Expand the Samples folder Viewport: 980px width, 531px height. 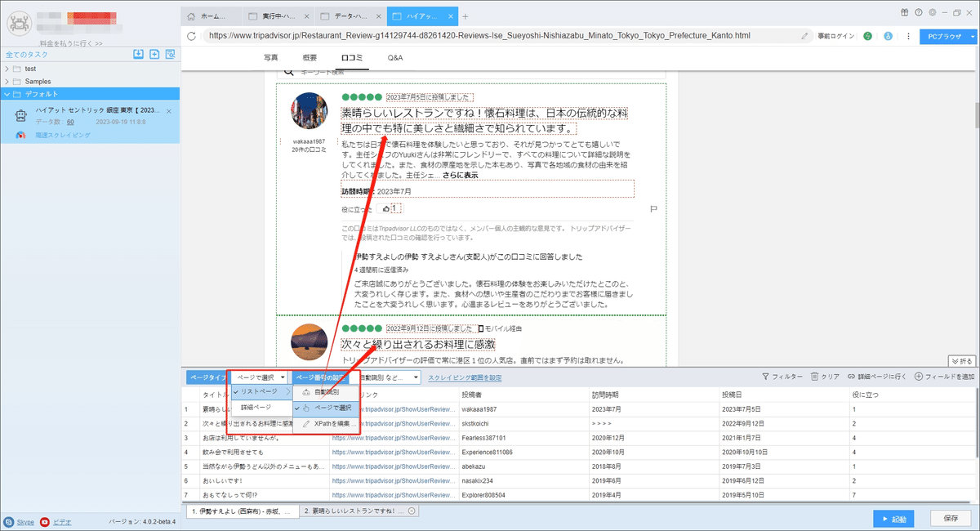click(7, 82)
